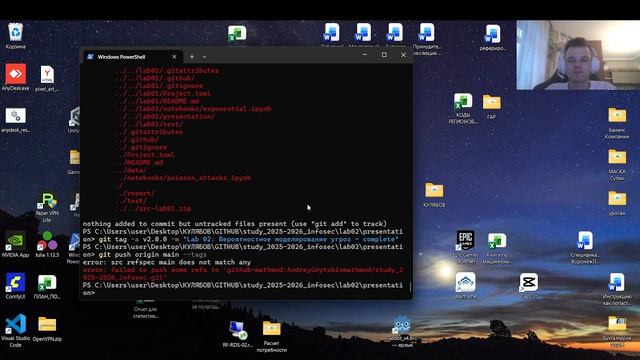Click './Project.toml' untracked file line
The image size is (640, 360).
(x=146, y=155)
